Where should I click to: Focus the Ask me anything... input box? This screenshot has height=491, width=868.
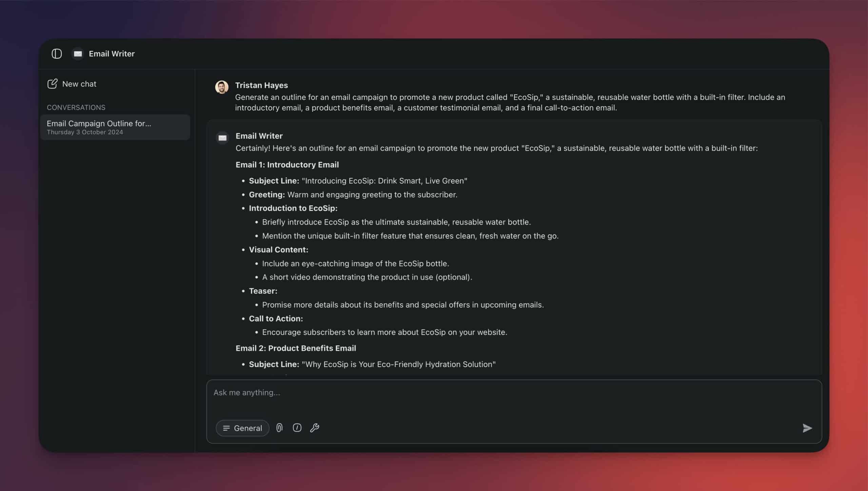514,398
